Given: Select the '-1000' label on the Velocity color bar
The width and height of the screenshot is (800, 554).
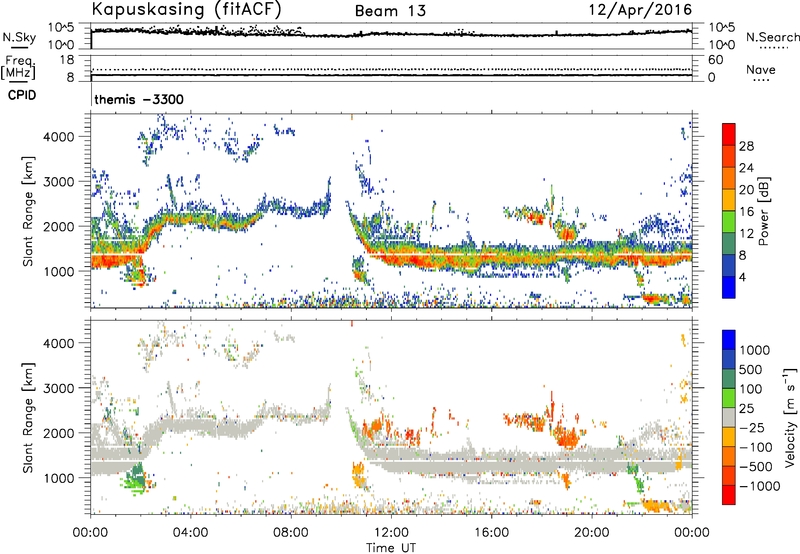Looking at the screenshot, I should [760, 486].
